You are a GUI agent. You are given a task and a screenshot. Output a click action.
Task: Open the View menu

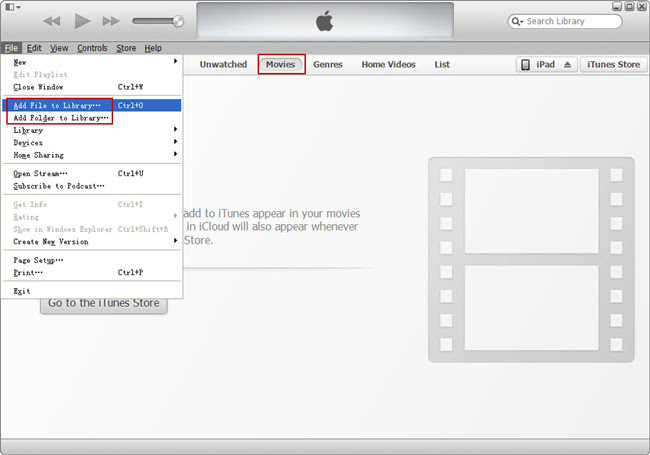point(59,48)
